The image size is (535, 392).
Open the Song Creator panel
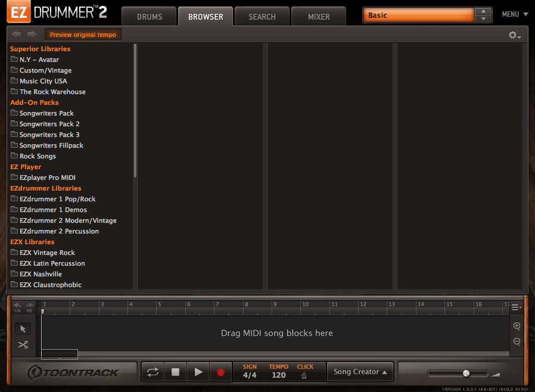(360, 371)
